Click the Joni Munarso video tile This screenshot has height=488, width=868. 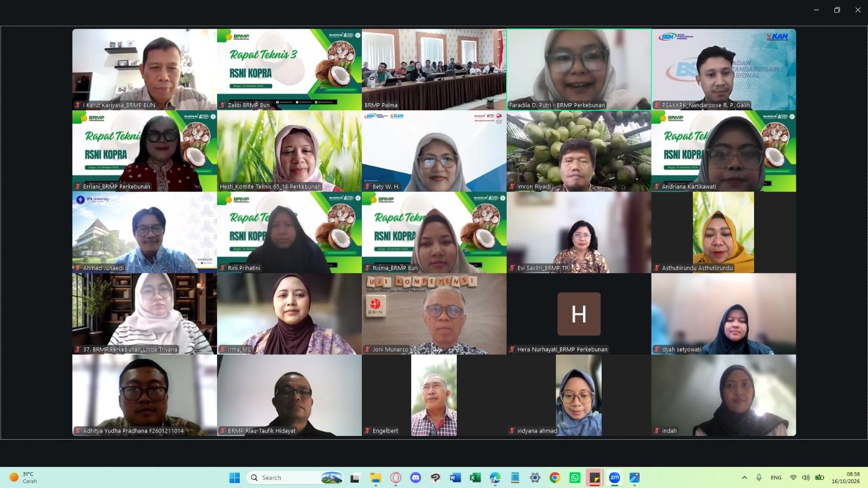[x=434, y=314]
